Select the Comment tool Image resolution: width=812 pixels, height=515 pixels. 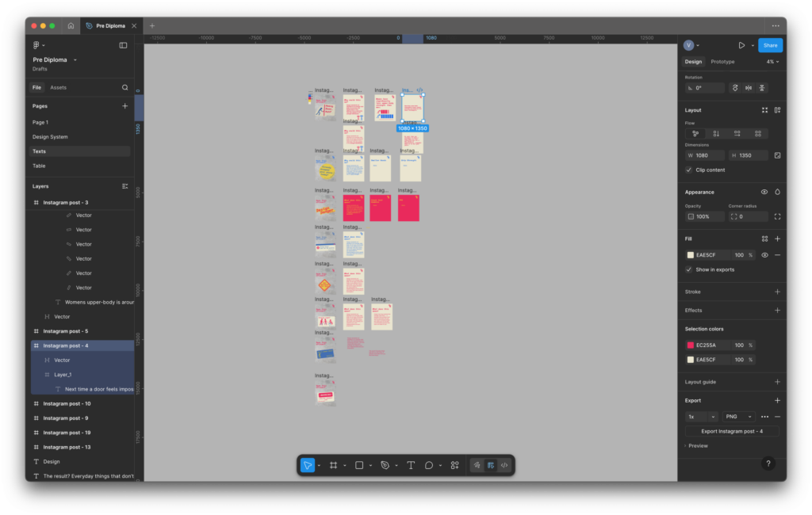(x=429, y=465)
